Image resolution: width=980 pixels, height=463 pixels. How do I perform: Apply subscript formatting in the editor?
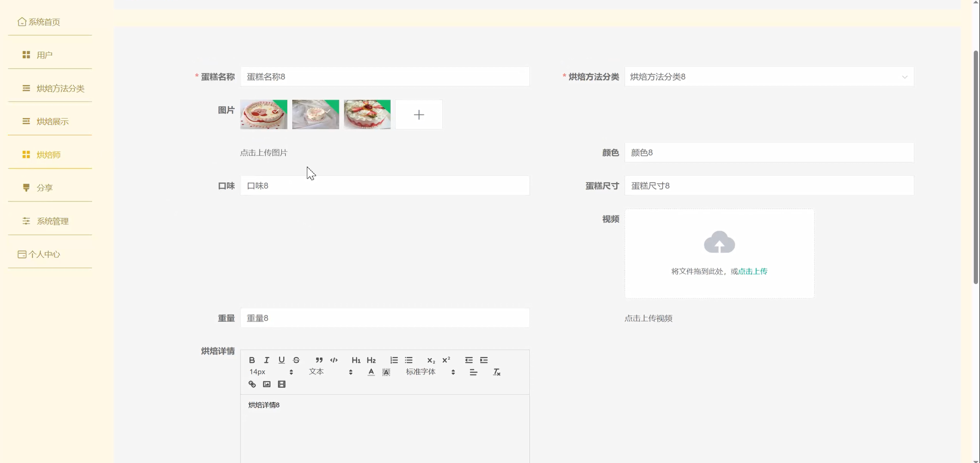431,360
